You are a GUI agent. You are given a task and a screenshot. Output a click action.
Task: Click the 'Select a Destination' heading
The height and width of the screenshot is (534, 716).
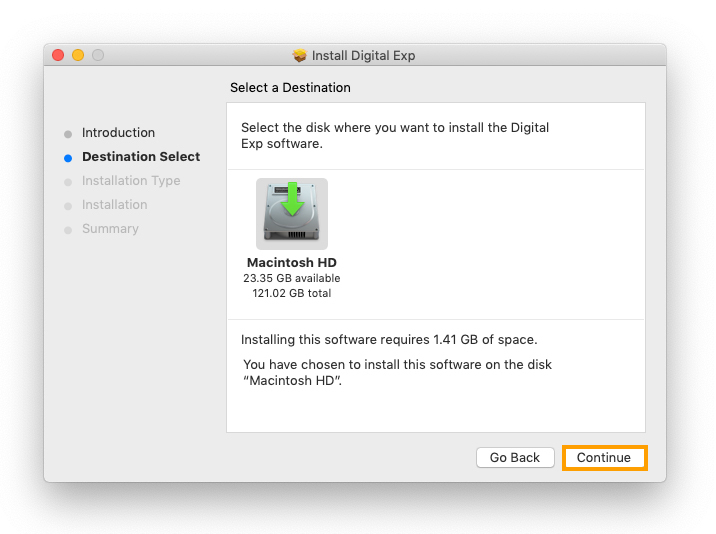pos(290,88)
